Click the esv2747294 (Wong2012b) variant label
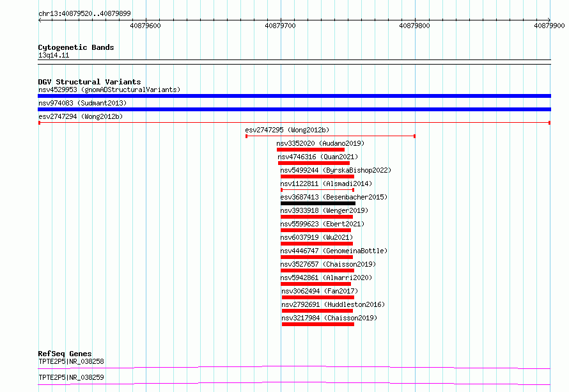Image resolution: width=569 pixels, height=392 pixels. (81, 116)
